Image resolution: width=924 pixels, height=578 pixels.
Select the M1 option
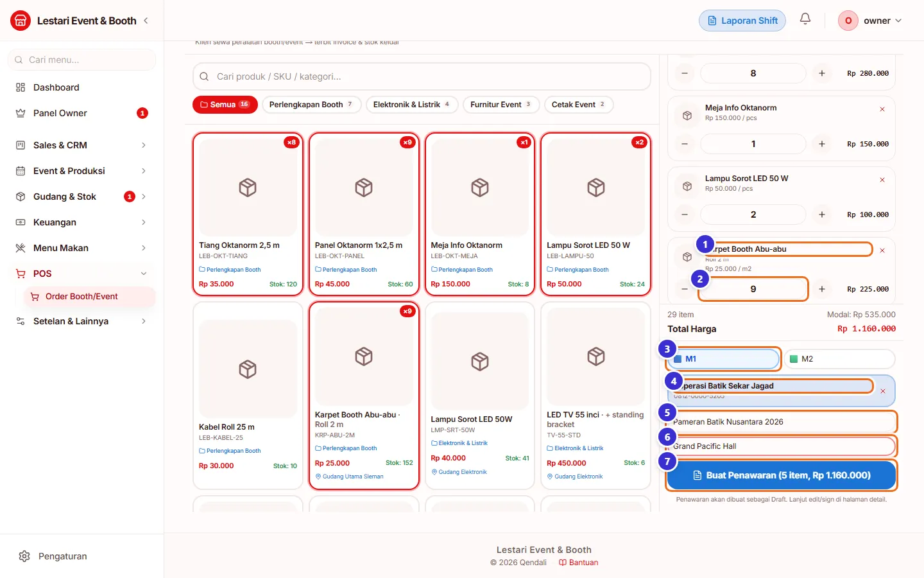point(724,359)
